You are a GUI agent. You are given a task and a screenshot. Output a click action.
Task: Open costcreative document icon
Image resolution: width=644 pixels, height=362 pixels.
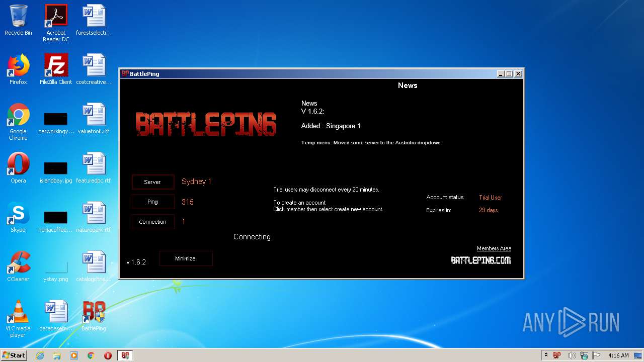pyautogui.click(x=94, y=69)
